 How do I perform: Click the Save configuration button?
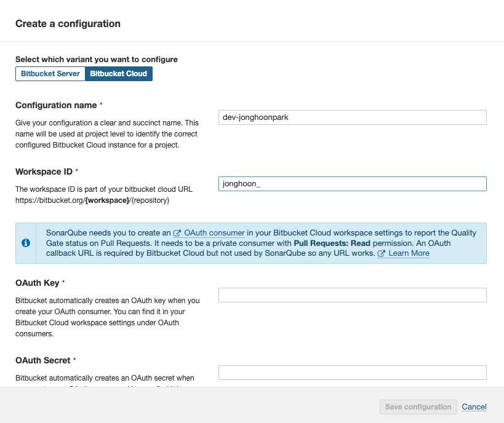(x=418, y=407)
